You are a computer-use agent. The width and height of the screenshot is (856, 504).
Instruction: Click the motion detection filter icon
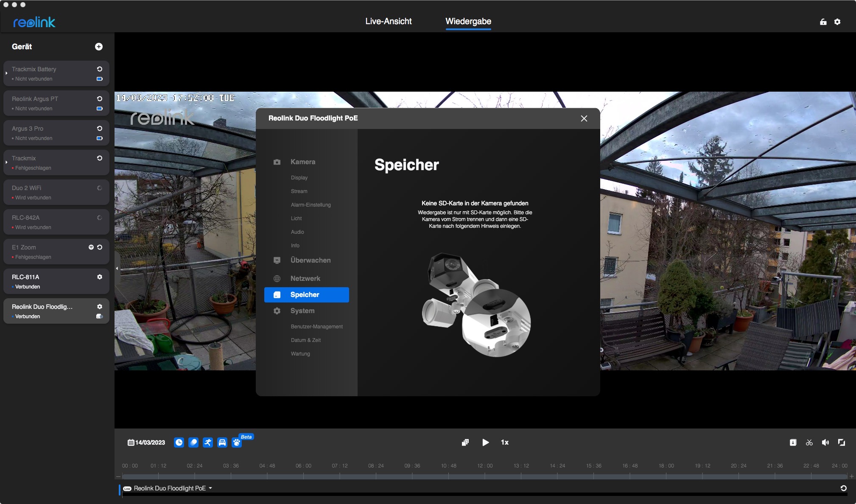pyautogui.click(x=193, y=442)
